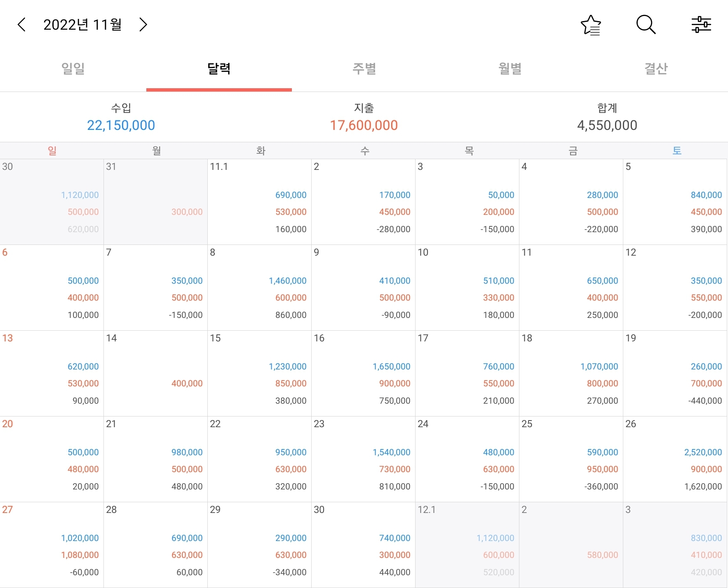
Task: Click balance 100,000 on day 6
Action: click(x=83, y=315)
